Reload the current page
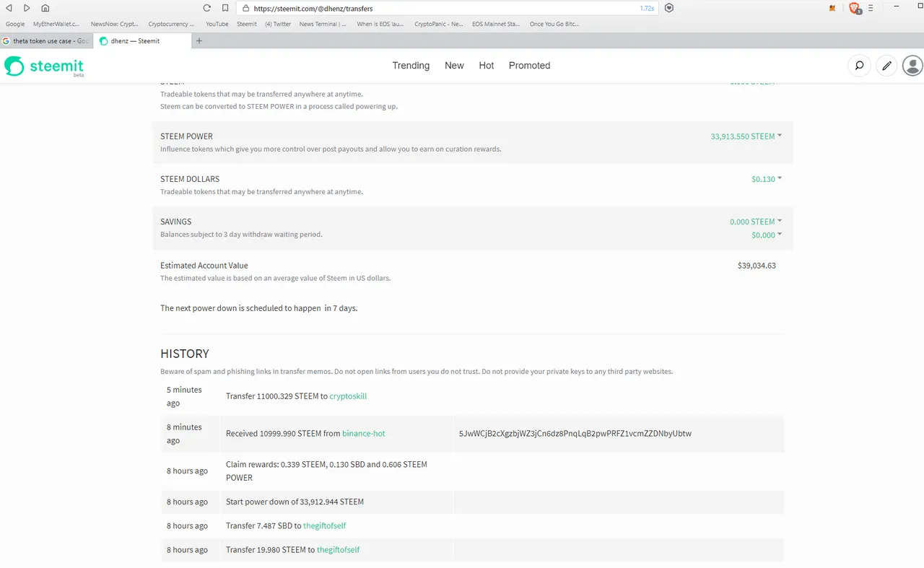The width and height of the screenshot is (924, 568). 206,8
